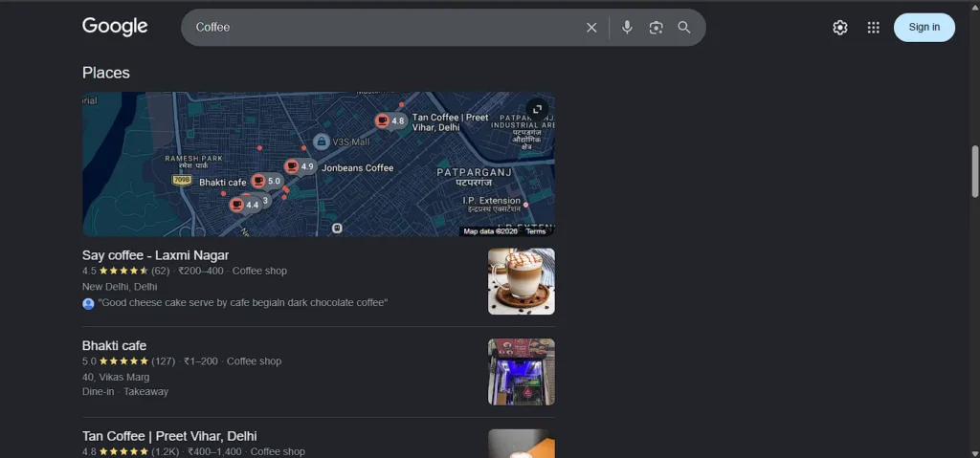Click the RAMESH PARK label on map
The height and width of the screenshot is (458, 980).
[x=193, y=163]
